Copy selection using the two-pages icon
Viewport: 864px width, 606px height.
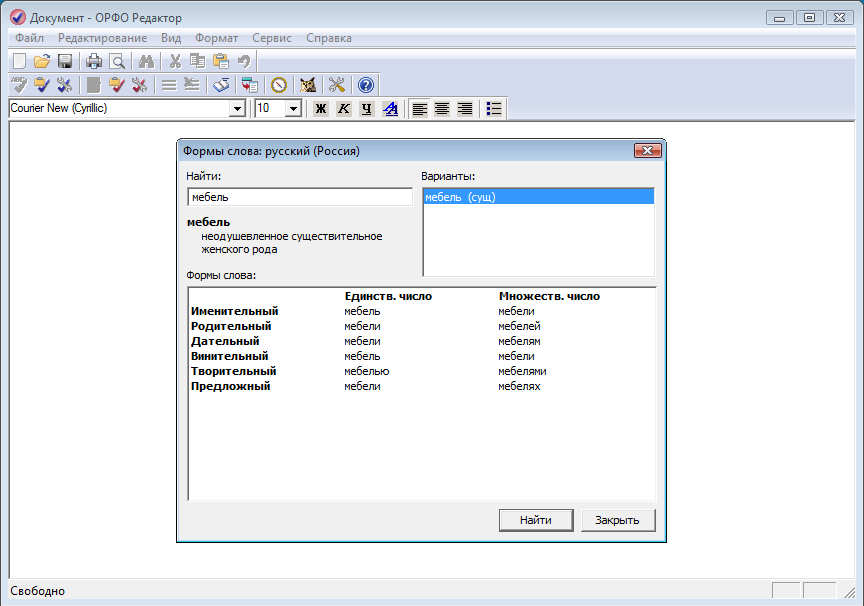click(197, 61)
